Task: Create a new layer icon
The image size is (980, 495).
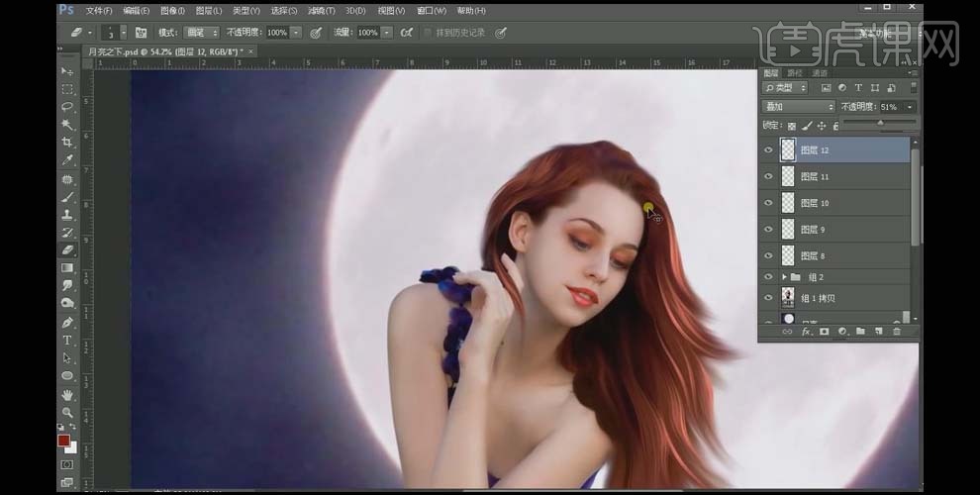Action: [879, 332]
